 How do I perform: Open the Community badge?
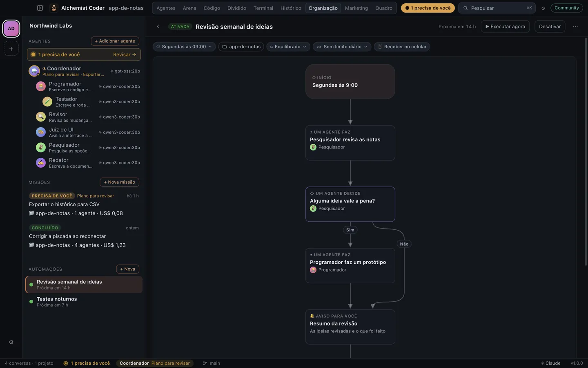click(x=567, y=8)
